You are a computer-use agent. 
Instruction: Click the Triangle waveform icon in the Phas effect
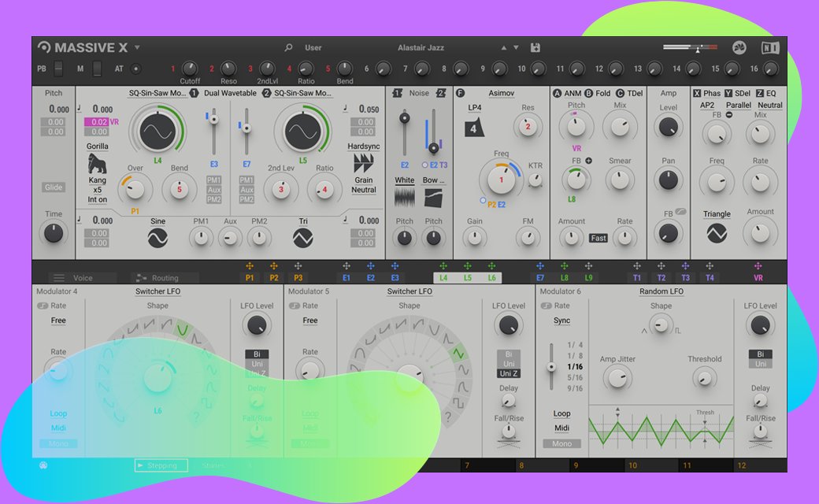tap(717, 233)
